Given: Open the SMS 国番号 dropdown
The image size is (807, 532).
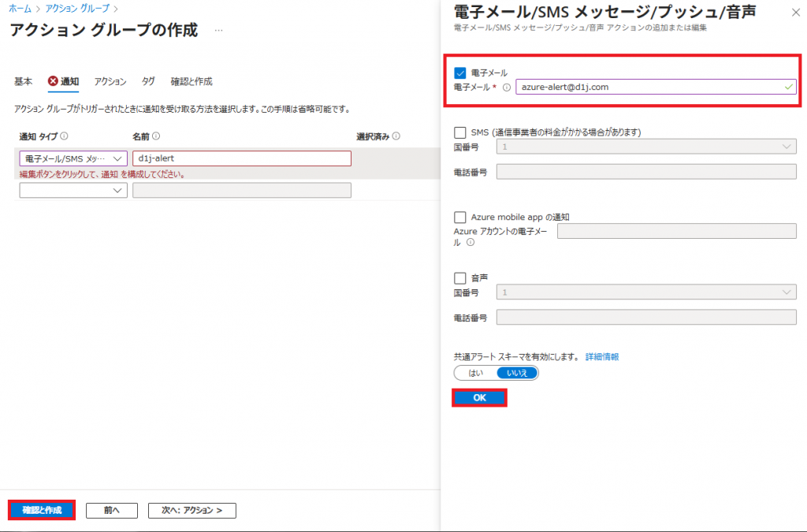Looking at the screenshot, I should coord(646,147).
